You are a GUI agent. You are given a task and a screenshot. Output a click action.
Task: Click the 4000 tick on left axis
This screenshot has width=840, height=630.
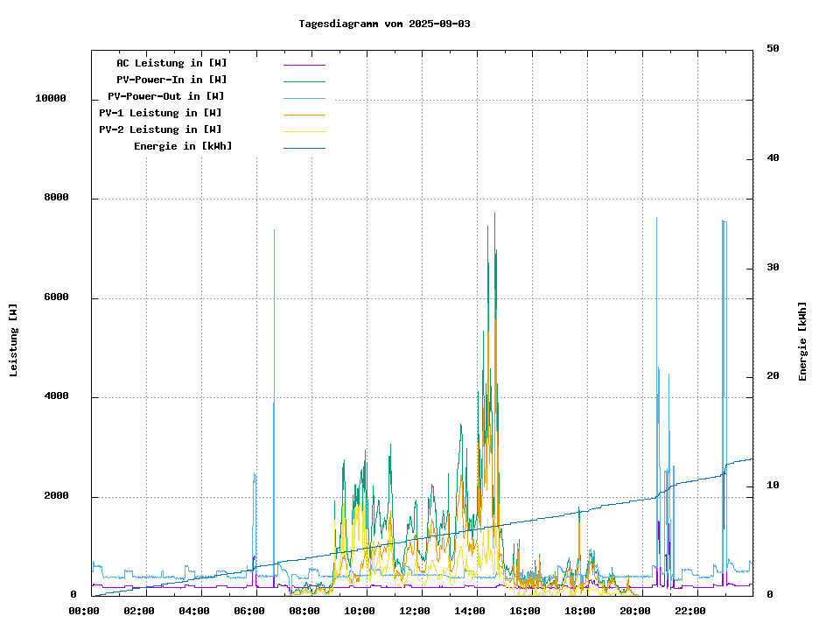(56, 397)
